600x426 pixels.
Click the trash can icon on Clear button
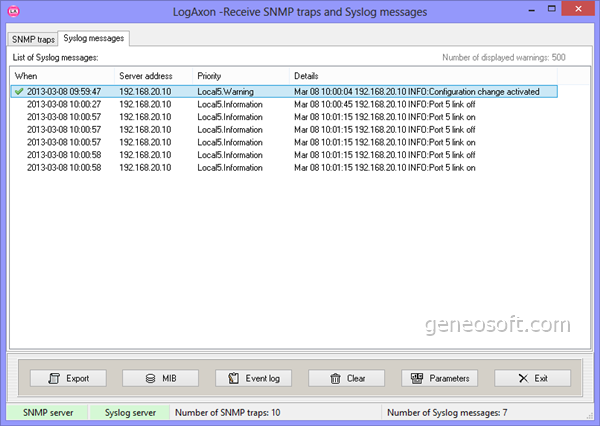click(x=335, y=378)
